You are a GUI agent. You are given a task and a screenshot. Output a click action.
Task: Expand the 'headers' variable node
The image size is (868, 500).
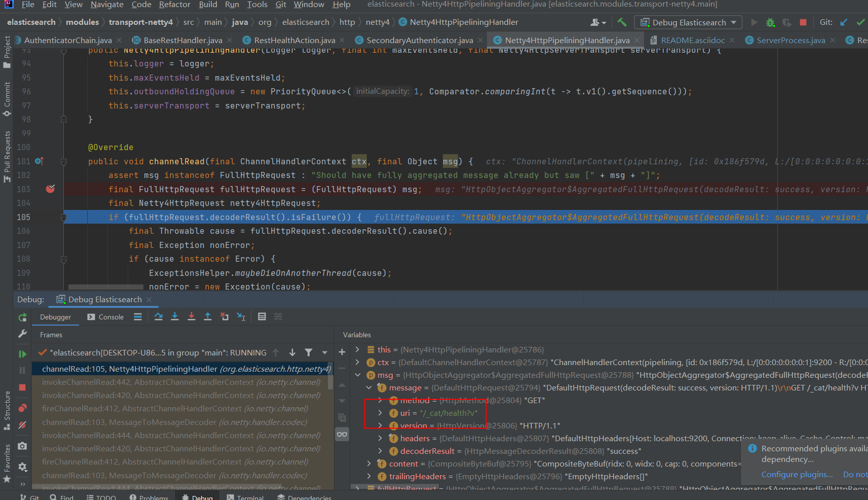click(380, 438)
